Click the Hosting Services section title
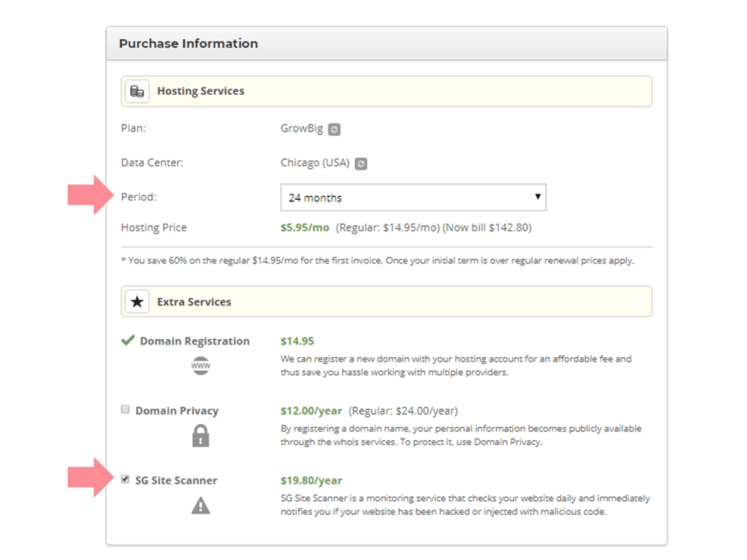 (201, 91)
